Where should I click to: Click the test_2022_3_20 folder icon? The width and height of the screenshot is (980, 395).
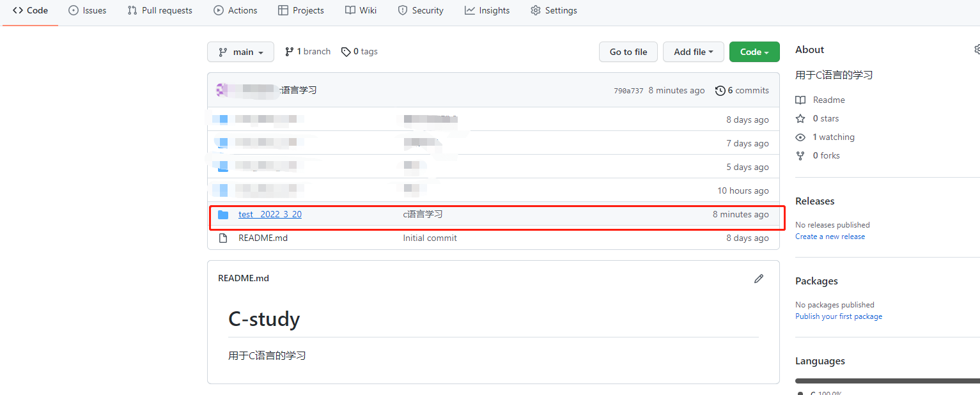point(222,214)
